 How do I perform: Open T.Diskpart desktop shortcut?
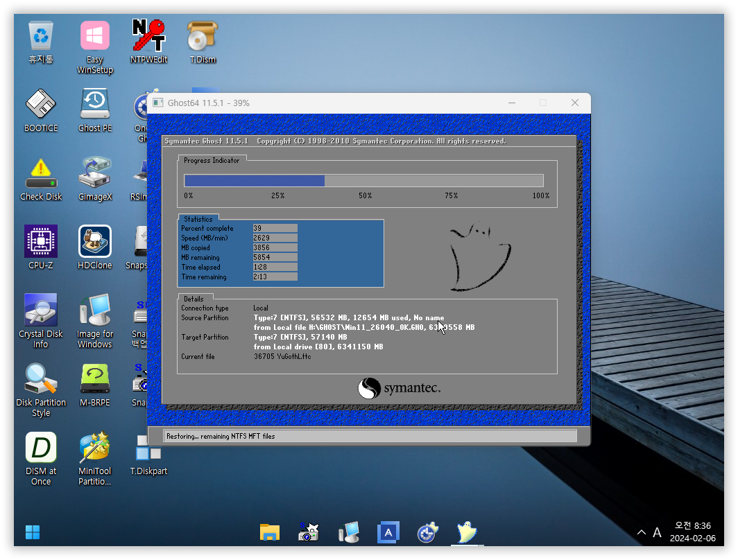tap(148, 455)
